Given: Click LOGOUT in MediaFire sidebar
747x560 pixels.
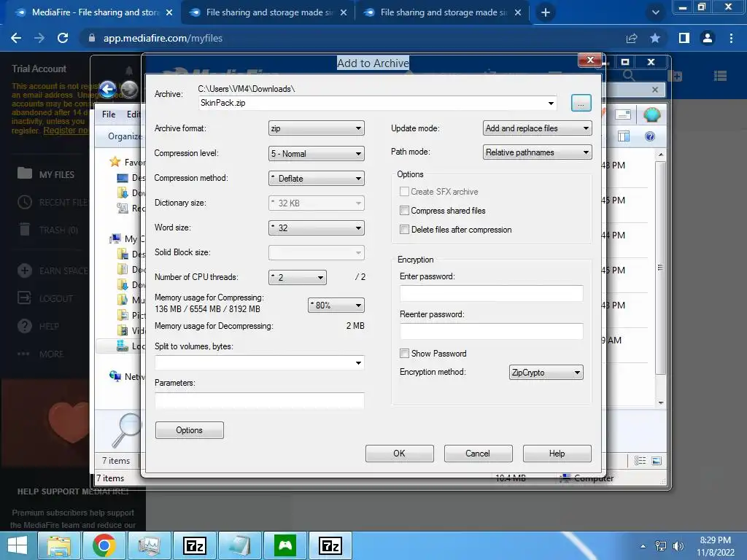Looking at the screenshot, I should point(45,298).
